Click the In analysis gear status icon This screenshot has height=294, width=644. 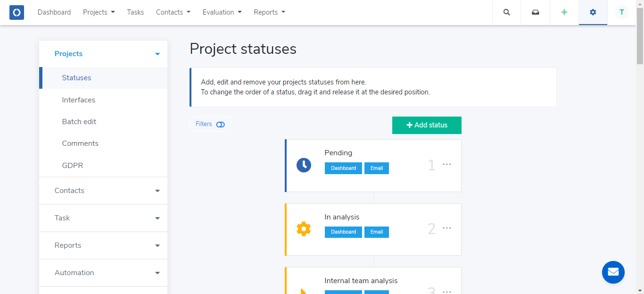pos(304,229)
